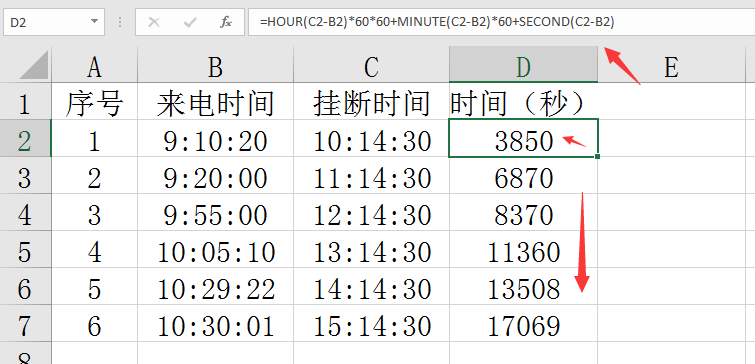Screen dimensions: 755x364
Task: Click the cell with 6870
Action: tap(523, 175)
